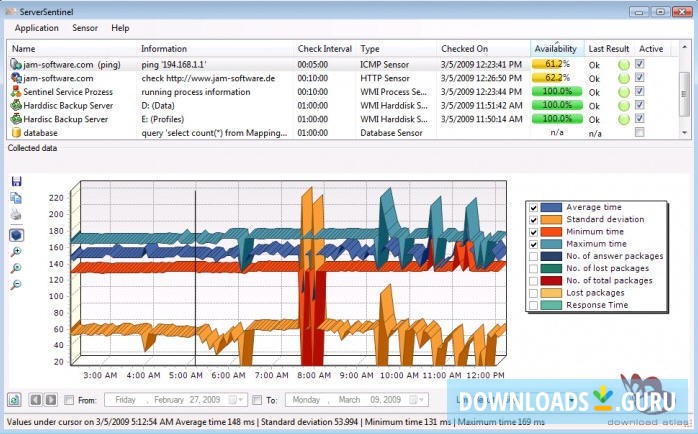Click the 62.2% availability bar
The height and width of the screenshot is (434, 698).
tap(557, 78)
